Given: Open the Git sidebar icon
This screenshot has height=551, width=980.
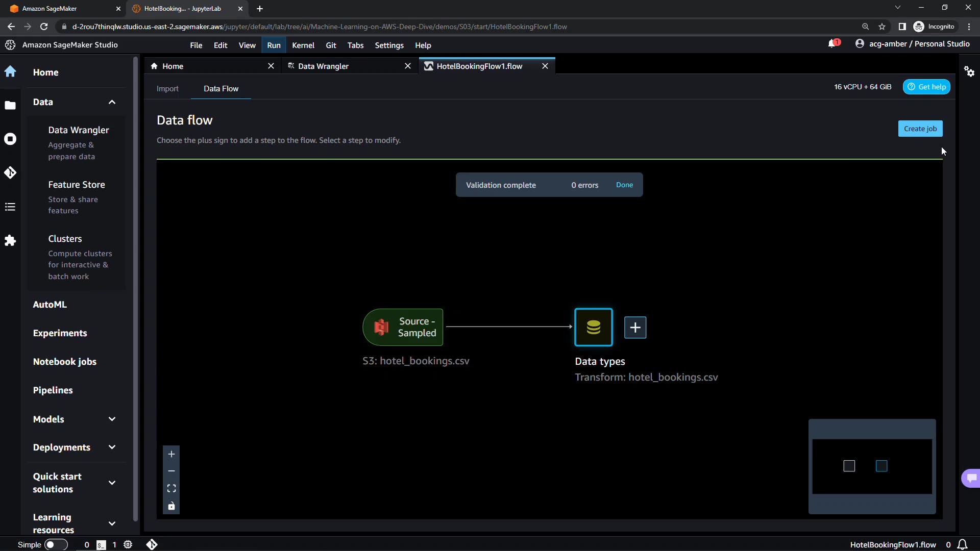Looking at the screenshot, I should (x=10, y=173).
